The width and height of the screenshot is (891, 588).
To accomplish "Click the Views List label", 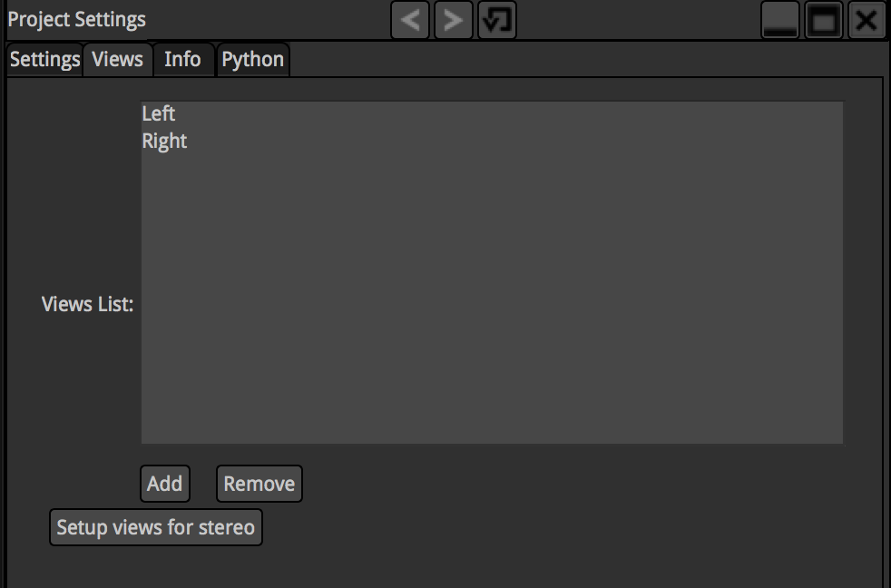I will pyautogui.click(x=87, y=304).
